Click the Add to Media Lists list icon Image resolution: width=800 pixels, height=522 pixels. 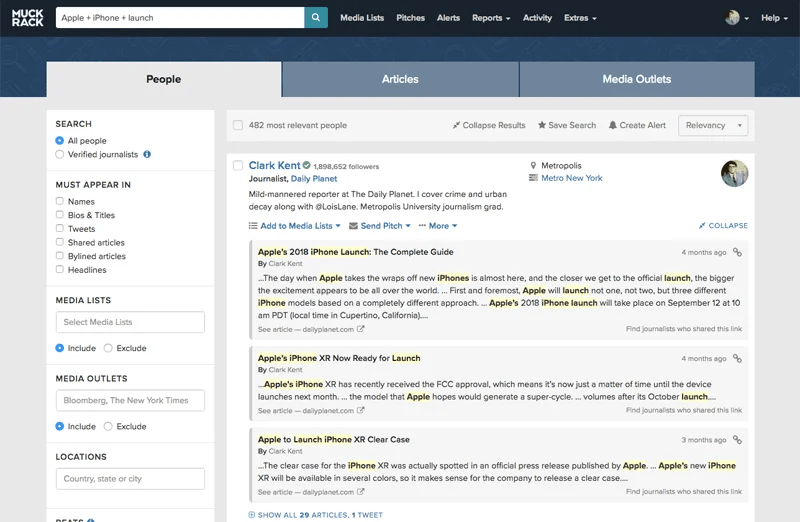(253, 226)
